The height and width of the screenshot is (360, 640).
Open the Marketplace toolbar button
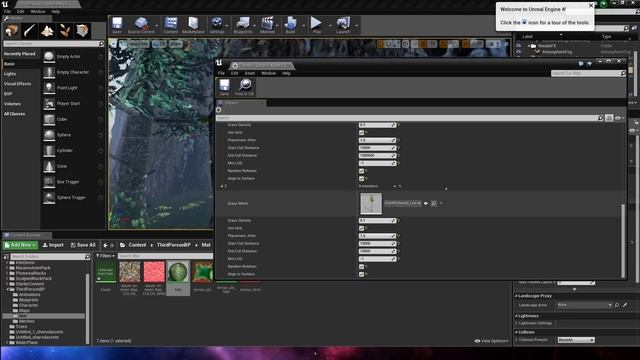(x=193, y=25)
